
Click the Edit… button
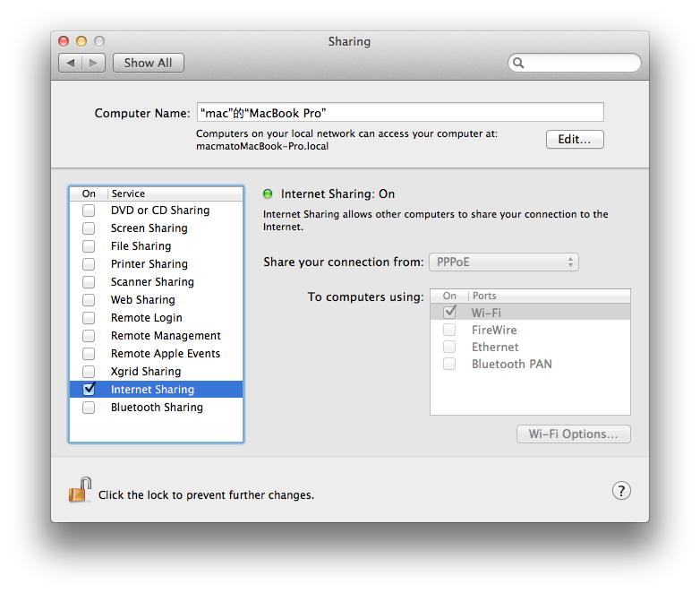click(x=575, y=140)
